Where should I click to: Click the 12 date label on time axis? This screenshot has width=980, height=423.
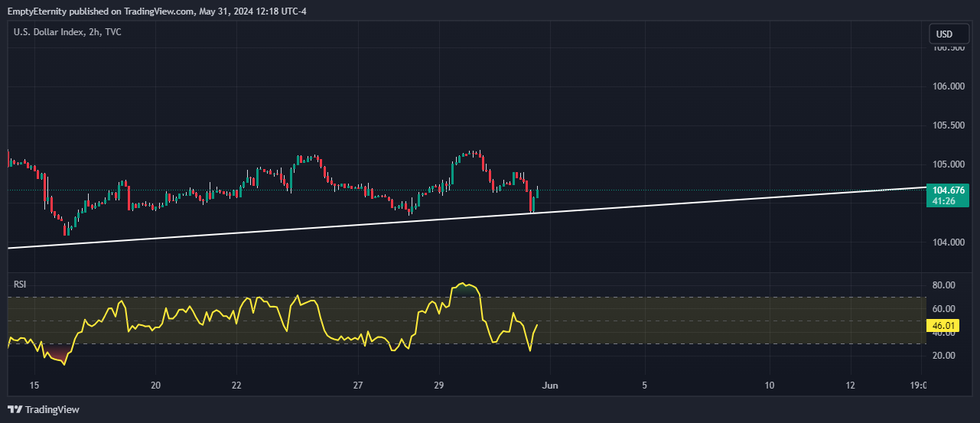[850, 385]
